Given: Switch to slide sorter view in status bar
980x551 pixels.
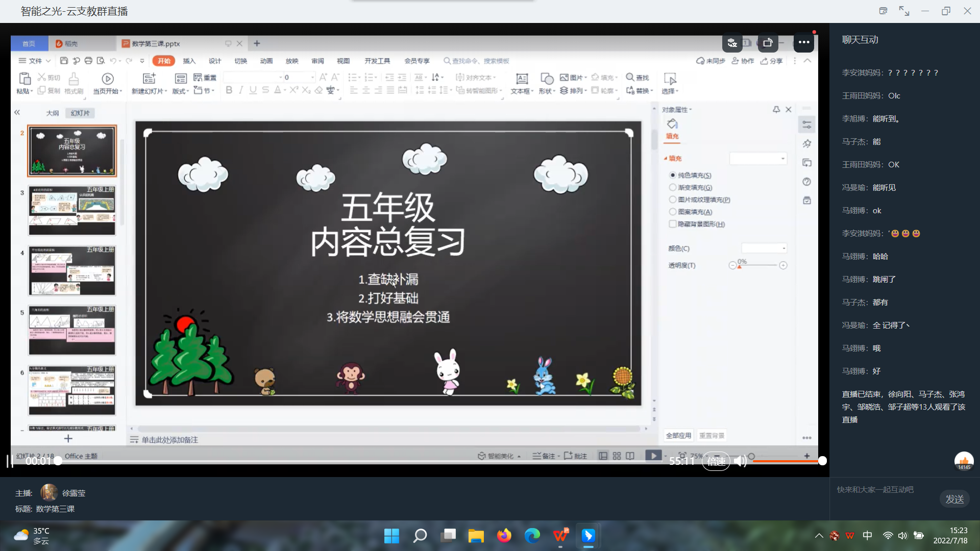Looking at the screenshot, I should pyautogui.click(x=617, y=456).
